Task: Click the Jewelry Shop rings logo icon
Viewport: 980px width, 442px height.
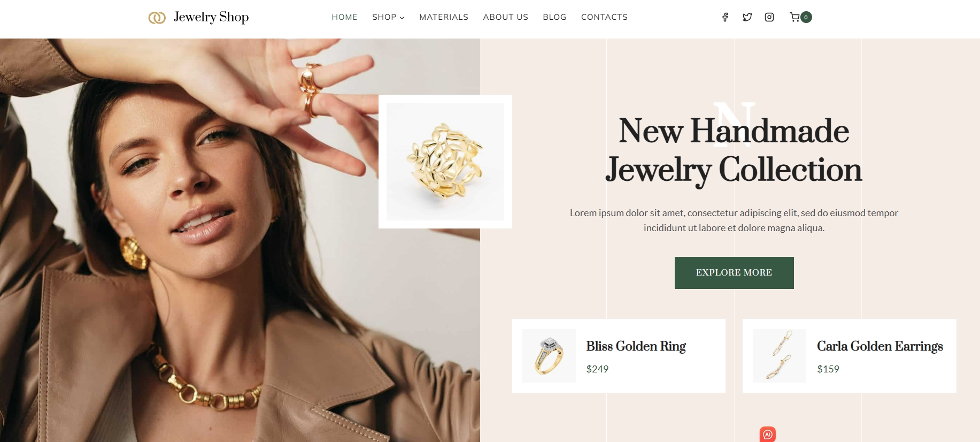Action: coord(157,18)
